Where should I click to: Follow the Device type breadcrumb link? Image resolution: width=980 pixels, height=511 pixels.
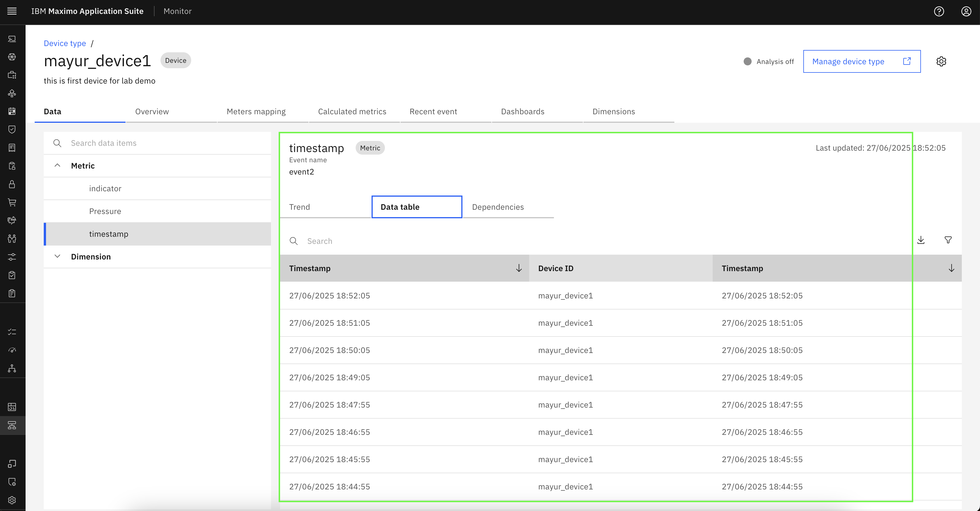click(65, 43)
